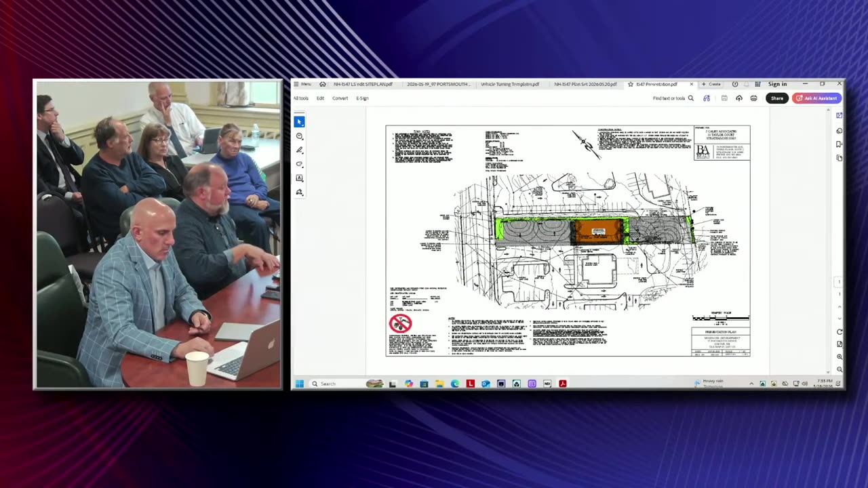Screen dimensions: 868x488
Task: Select the arrow selection tool in left toolbar
Action: pos(299,122)
